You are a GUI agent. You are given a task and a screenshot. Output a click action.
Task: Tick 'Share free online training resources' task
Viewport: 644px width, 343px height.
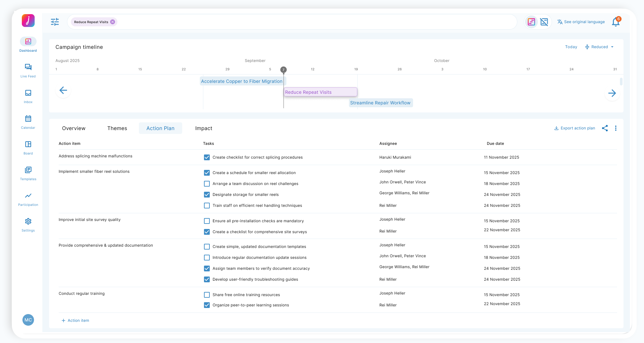click(x=207, y=295)
